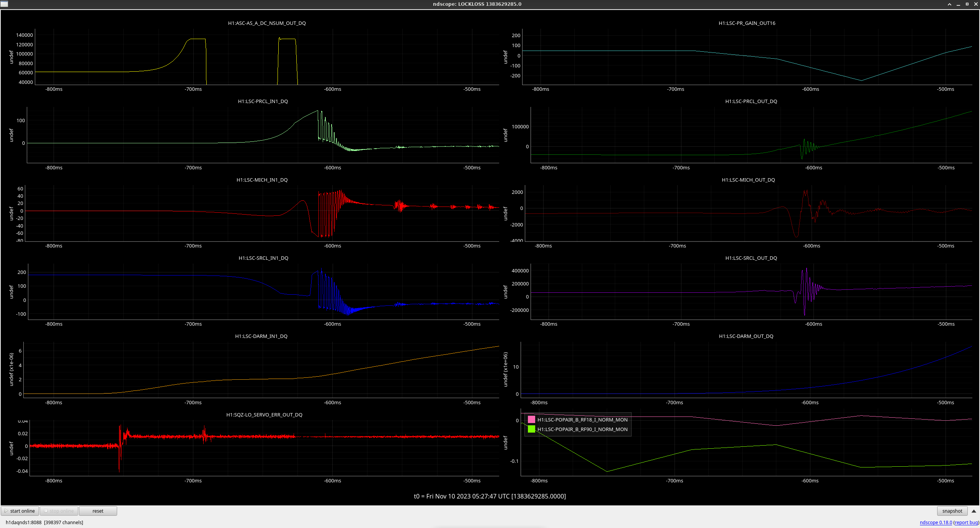Click the H1:LSC-DARM_IN1_DQ plot title
Screen dimensions: 980x528
(x=261, y=336)
